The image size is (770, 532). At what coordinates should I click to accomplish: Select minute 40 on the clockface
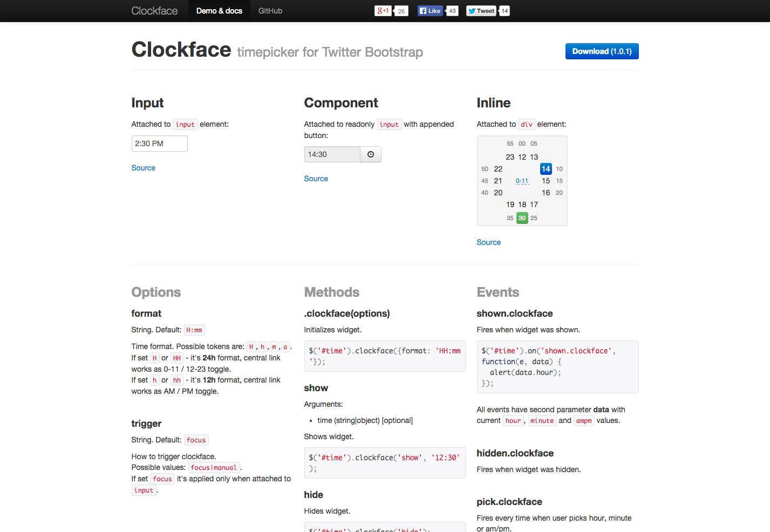485,193
